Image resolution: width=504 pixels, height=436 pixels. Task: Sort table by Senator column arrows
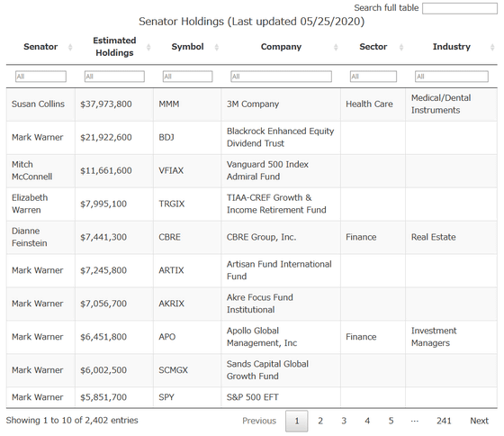[x=70, y=48]
